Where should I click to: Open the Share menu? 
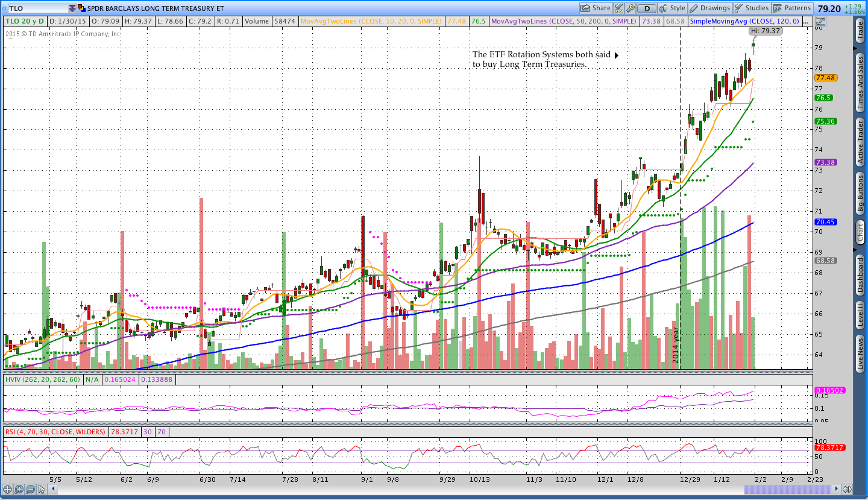tap(596, 8)
